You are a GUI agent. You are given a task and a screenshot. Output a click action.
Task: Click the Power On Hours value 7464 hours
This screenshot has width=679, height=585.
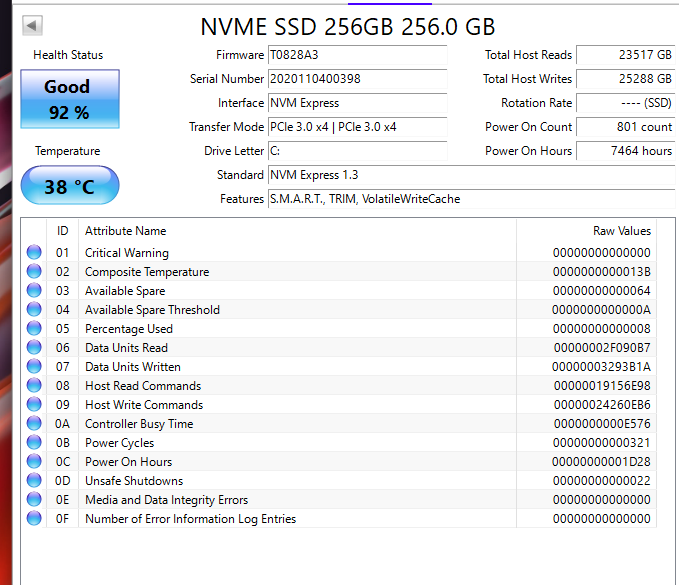click(626, 151)
